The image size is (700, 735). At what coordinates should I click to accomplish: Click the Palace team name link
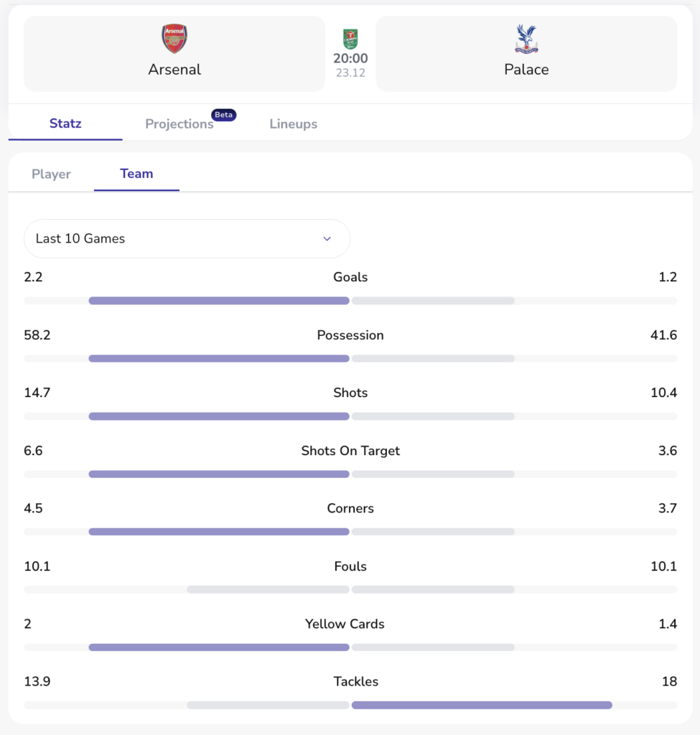pyautogui.click(x=526, y=70)
